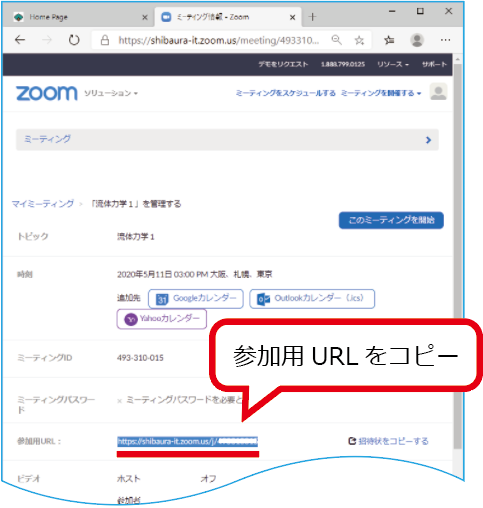This screenshot has height=508, width=483.
Task: Expand the ソリューション dropdown
Action: point(111,93)
